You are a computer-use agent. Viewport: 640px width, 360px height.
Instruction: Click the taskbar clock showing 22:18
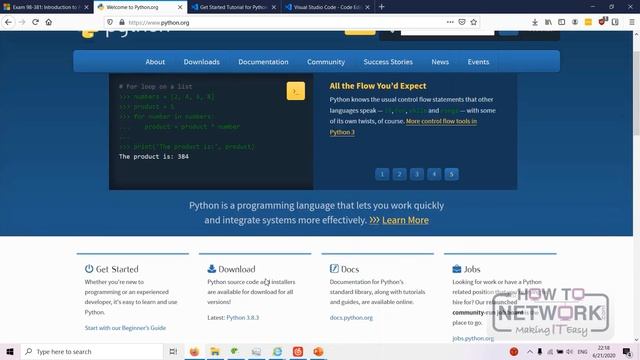(604, 351)
